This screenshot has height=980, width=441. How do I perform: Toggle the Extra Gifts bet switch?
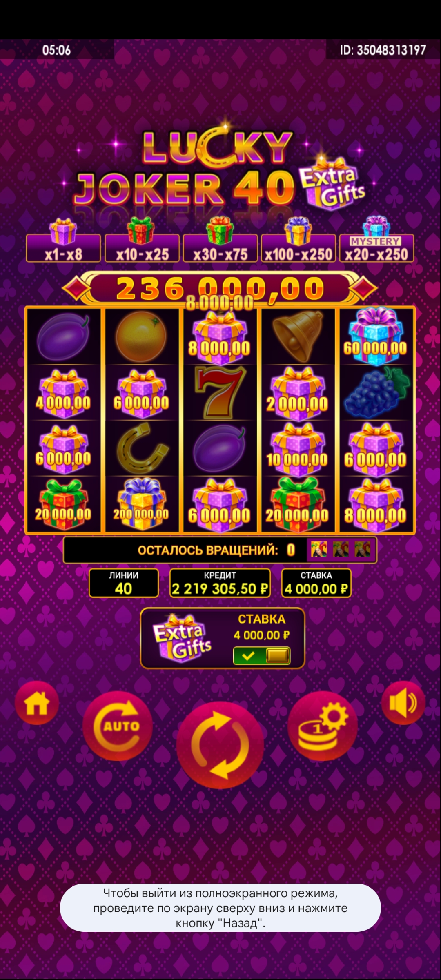click(x=262, y=656)
